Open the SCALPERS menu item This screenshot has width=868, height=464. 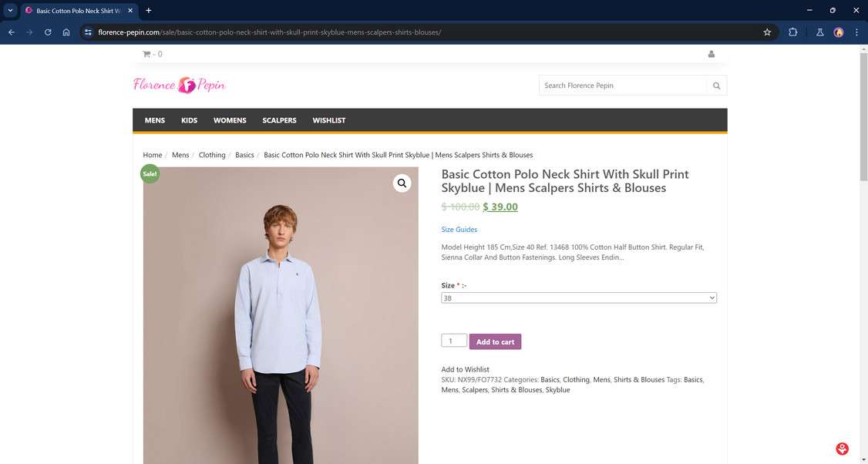click(x=279, y=120)
